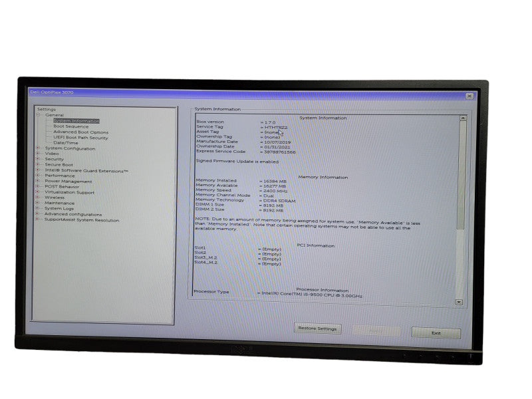The height and width of the screenshot is (399, 532).
Task: Open the Date/Time settings
Action: click(x=65, y=143)
